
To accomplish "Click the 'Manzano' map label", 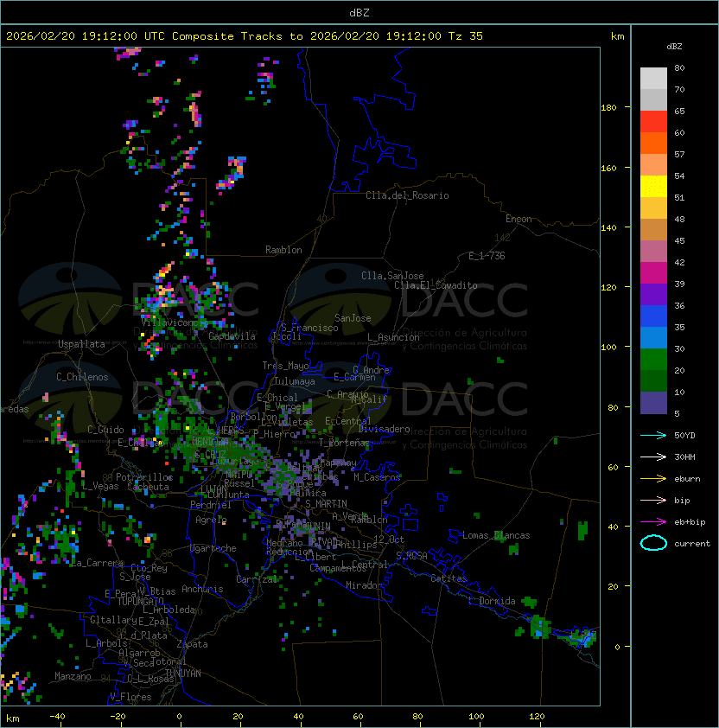I will coord(73,676).
